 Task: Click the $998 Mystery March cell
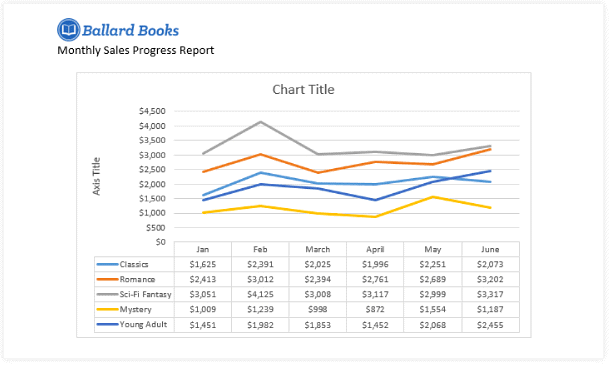pyautogui.click(x=318, y=309)
